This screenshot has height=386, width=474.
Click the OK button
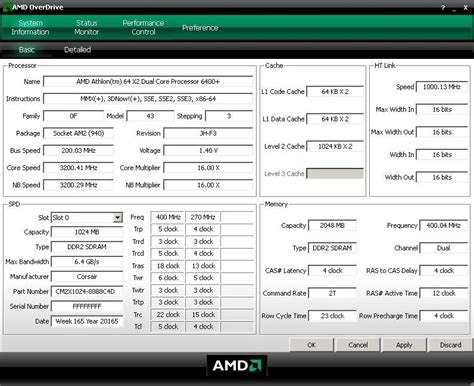pyautogui.click(x=311, y=345)
